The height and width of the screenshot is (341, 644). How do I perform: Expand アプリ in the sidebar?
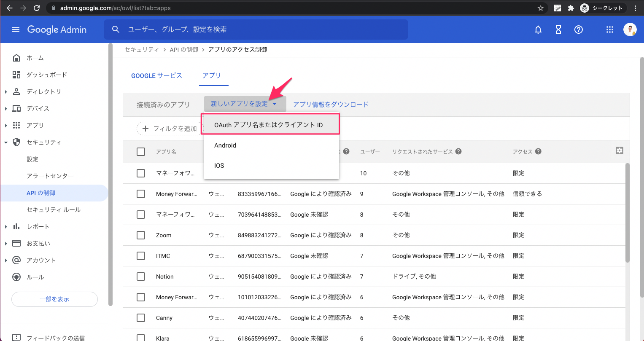[x=6, y=125]
